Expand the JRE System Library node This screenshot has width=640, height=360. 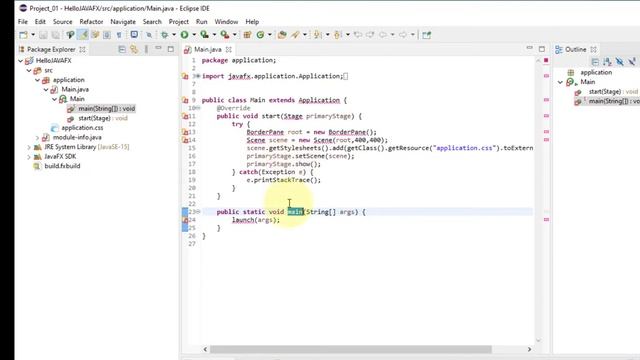29,147
